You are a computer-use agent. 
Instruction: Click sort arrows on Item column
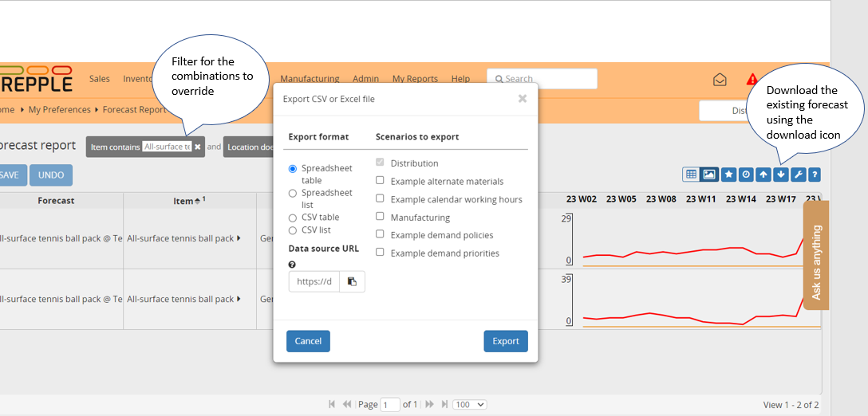pos(198,202)
